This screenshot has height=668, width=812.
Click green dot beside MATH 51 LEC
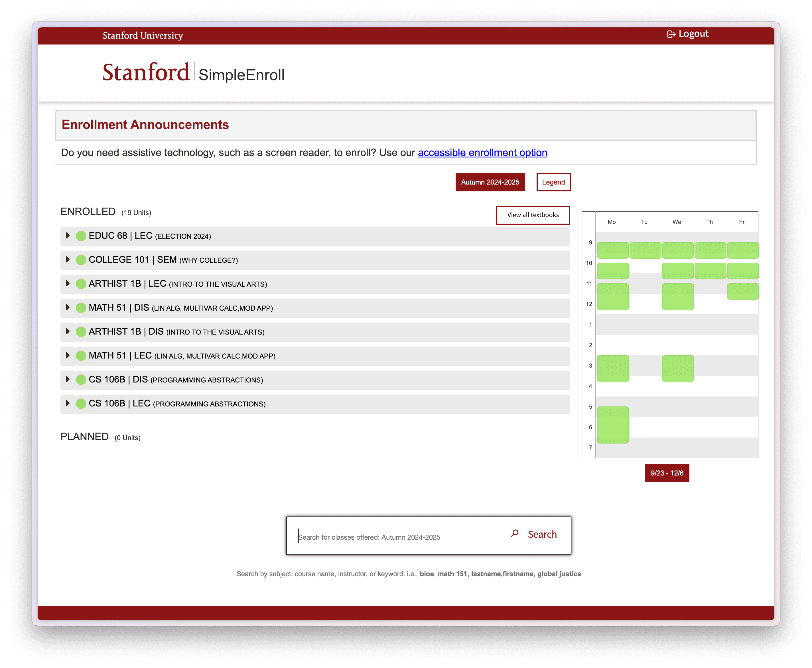point(81,356)
